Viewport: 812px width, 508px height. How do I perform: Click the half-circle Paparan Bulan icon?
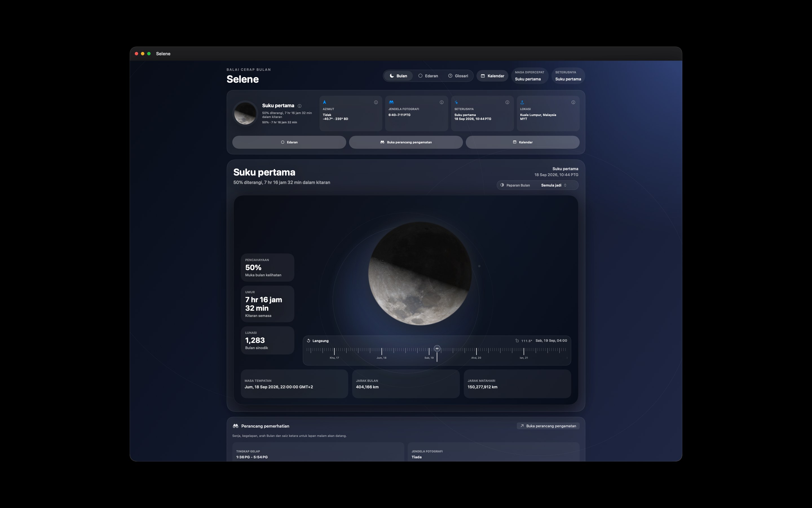click(502, 185)
